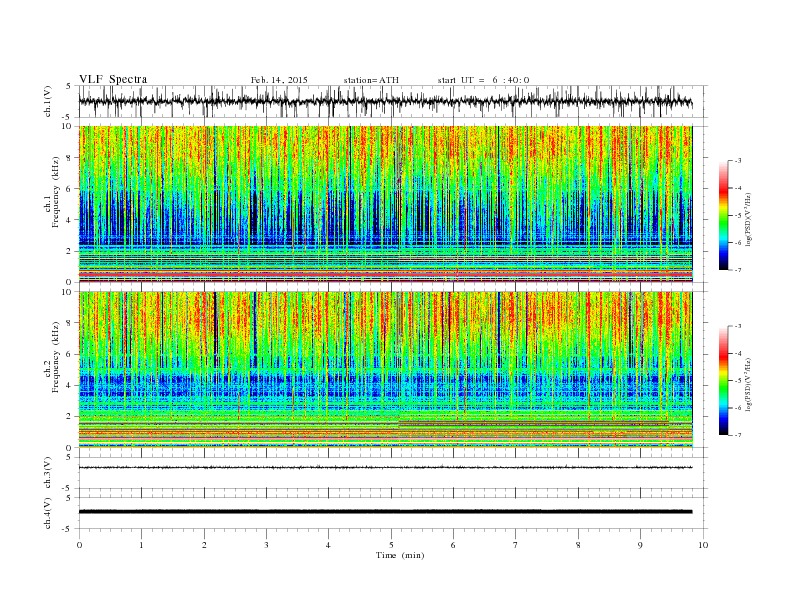The width and height of the screenshot is (792, 612).
Task: Click the "6" tick on the time axis
Action: pos(453,545)
